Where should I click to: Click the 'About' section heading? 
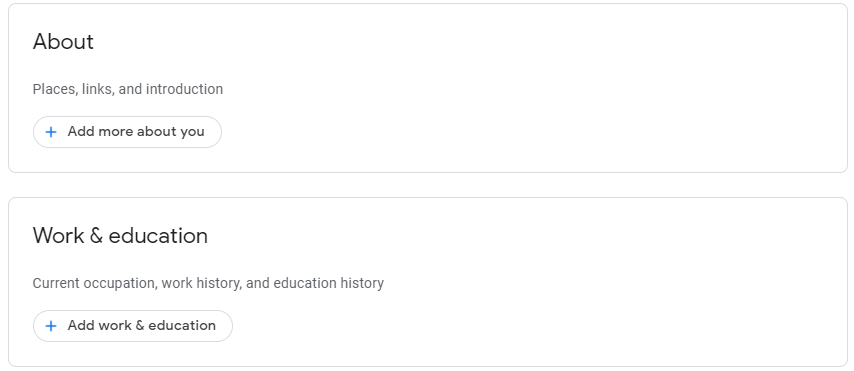63,41
